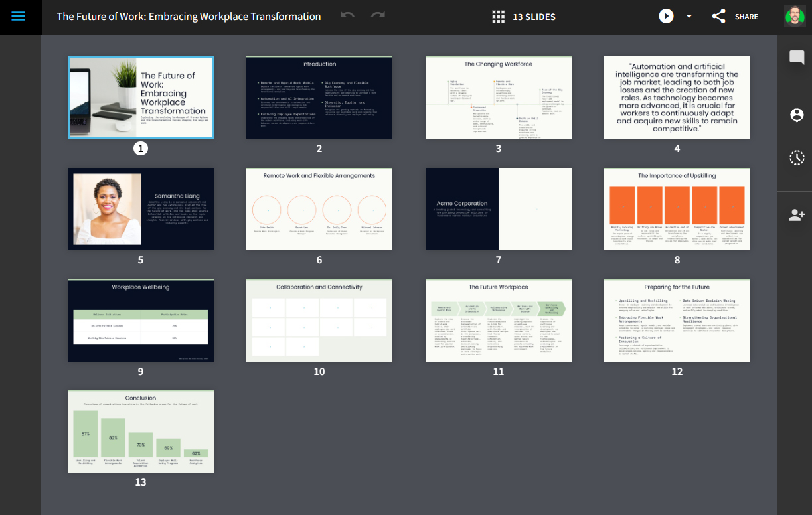Screen dimensions: 812x515
Task: Open version history clock icon
Action: click(x=797, y=157)
